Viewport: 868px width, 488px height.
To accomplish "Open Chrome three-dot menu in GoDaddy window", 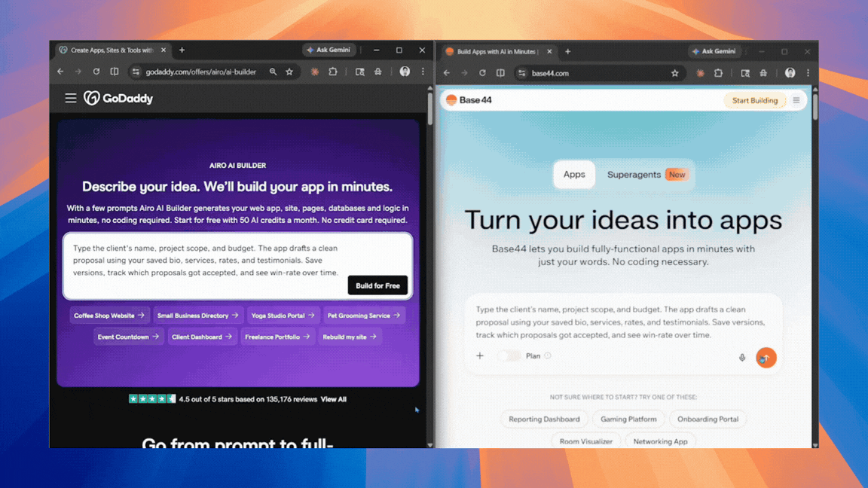I will (423, 72).
